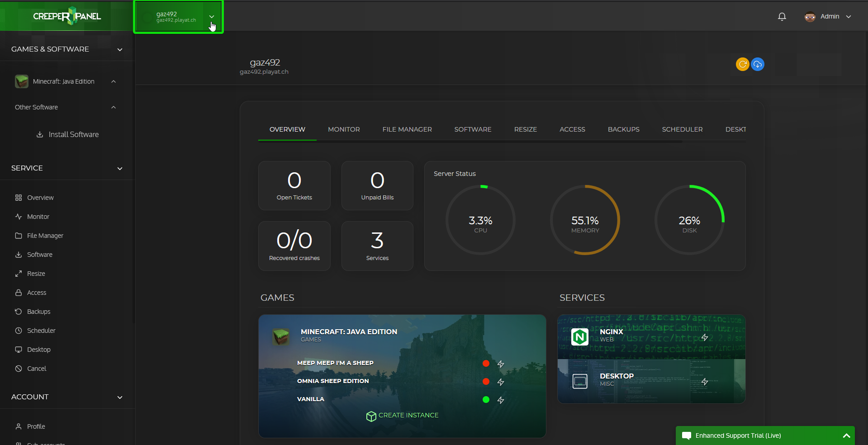
Task: Click the Minecraft block icon in Games card
Action: click(281, 337)
